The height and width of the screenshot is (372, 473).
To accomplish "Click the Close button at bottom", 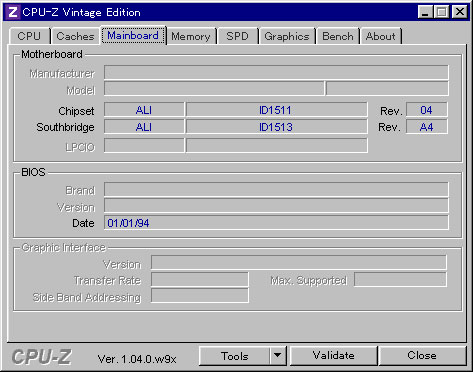I will point(422,356).
